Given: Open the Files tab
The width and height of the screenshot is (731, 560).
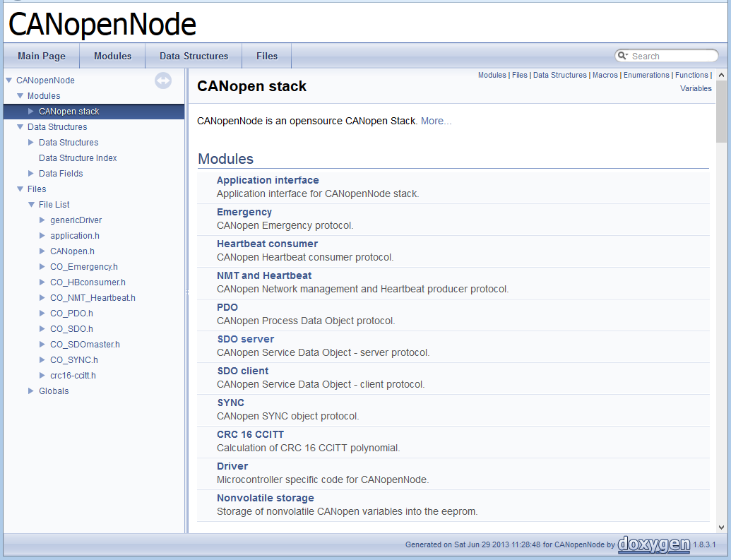Looking at the screenshot, I should (x=267, y=56).
